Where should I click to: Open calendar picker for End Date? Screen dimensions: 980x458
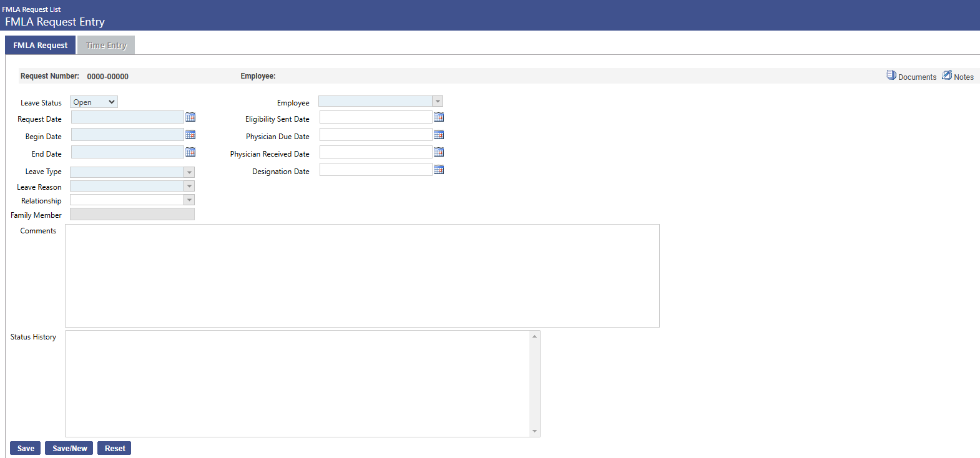[x=190, y=152]
